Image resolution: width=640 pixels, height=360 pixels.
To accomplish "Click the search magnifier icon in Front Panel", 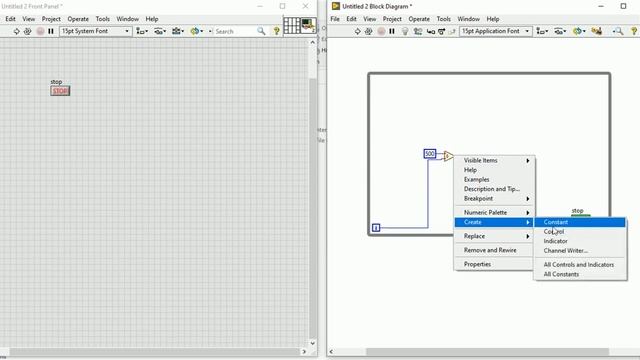I will 261,31.
